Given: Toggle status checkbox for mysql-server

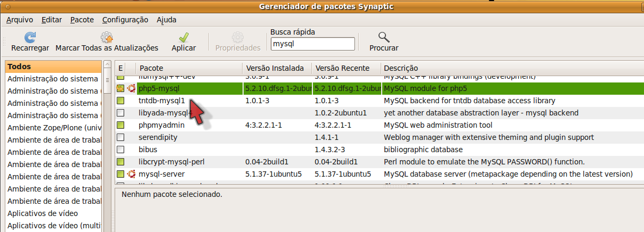Looking at the screenshot, I should (x=120, y=174).
